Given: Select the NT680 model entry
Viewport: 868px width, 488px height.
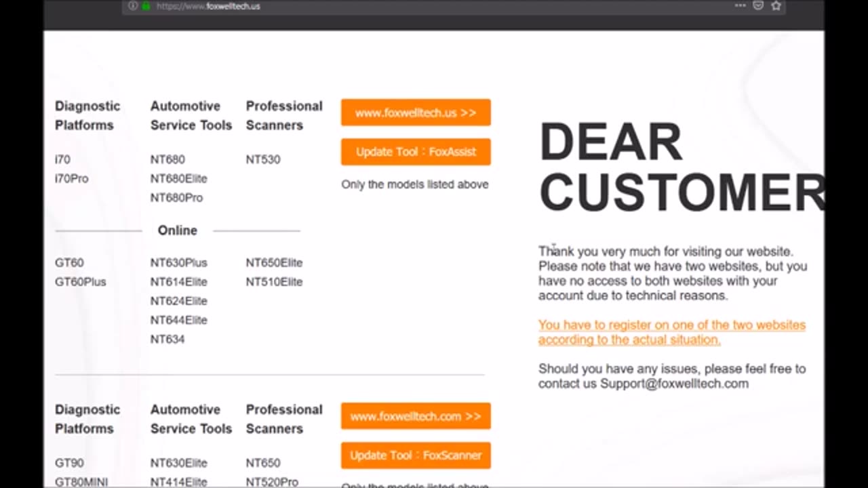Looking at the screenshot, I should pyautogui.click(x=167, y=159).
